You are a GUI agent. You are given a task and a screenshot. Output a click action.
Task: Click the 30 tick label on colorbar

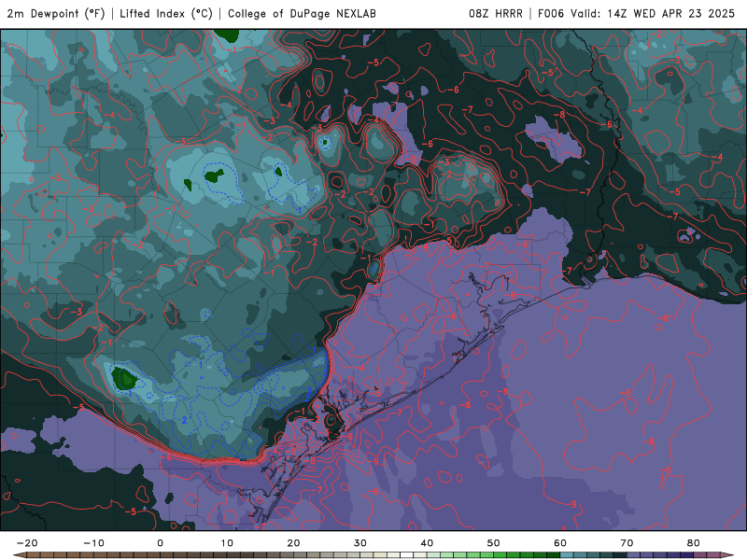pyautogui.click(x=360, y=543)
